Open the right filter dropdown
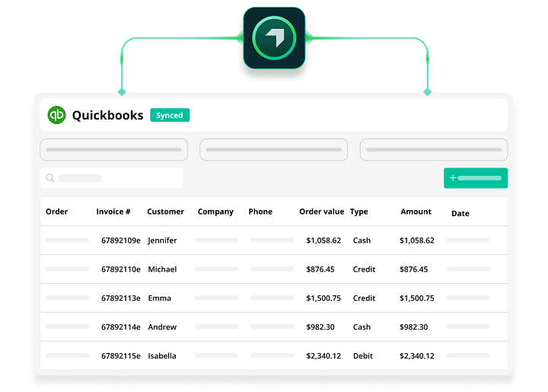Viewport: 548px width, 392px height. click(433, 150)
